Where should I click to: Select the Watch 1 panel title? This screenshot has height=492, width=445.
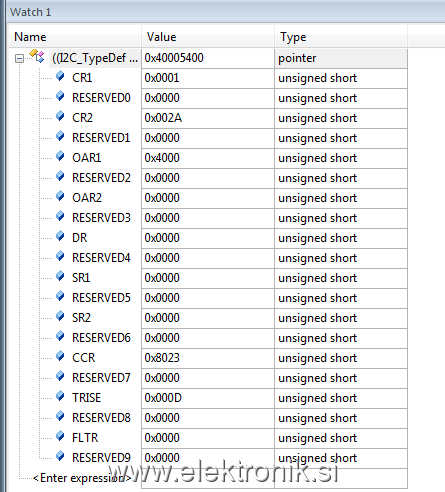coord(30,12)
